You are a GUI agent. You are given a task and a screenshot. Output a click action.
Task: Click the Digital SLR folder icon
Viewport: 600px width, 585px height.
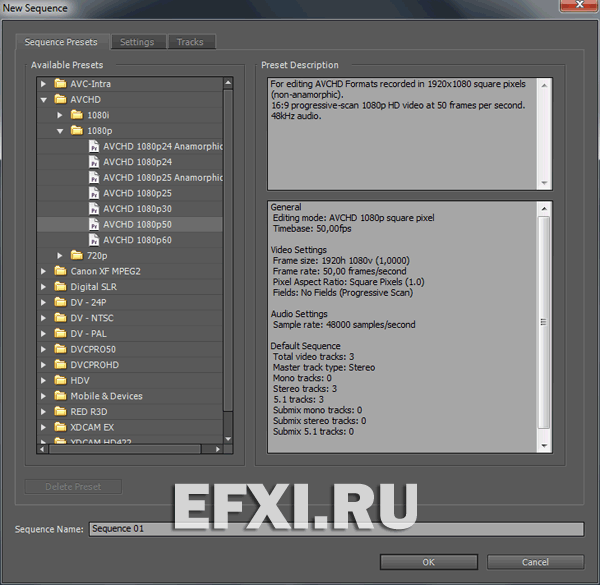(x=60, y=287)
